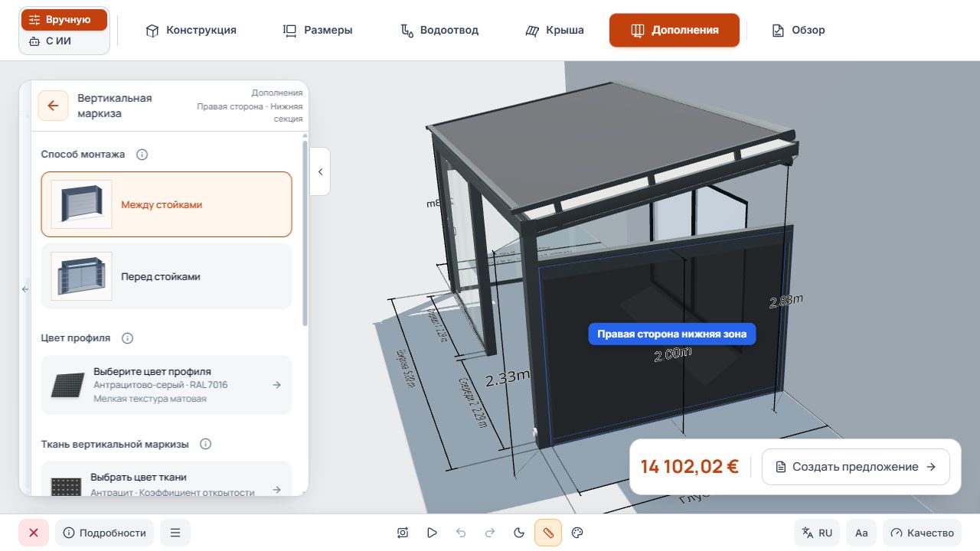Click the side panel vertical scrollbar

click(x=305, y=234)
